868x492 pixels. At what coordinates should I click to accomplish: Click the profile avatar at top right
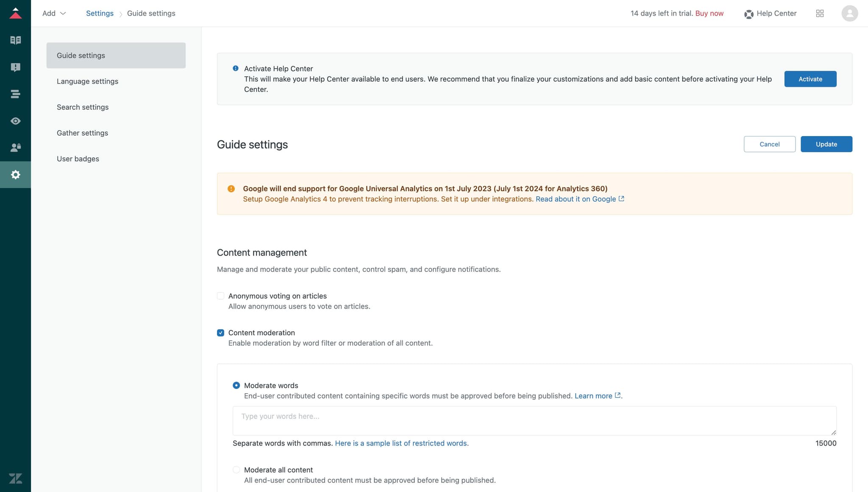(x=850, y=13)
